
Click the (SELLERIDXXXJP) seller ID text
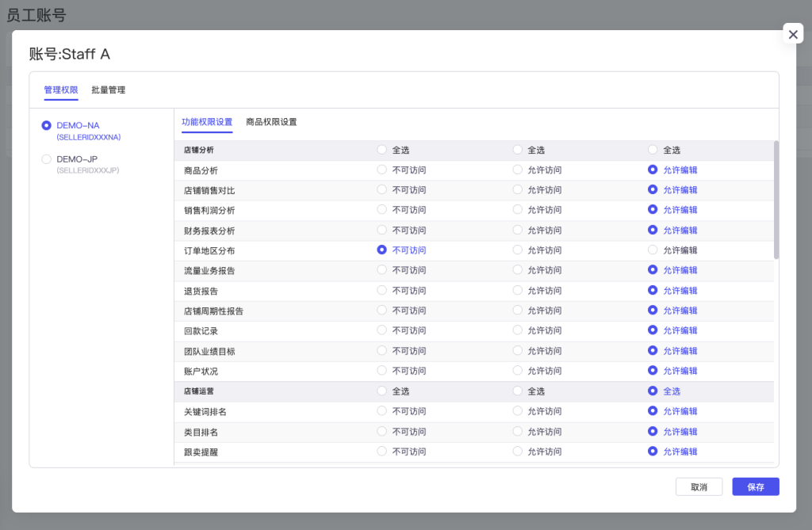pos(88,170)
